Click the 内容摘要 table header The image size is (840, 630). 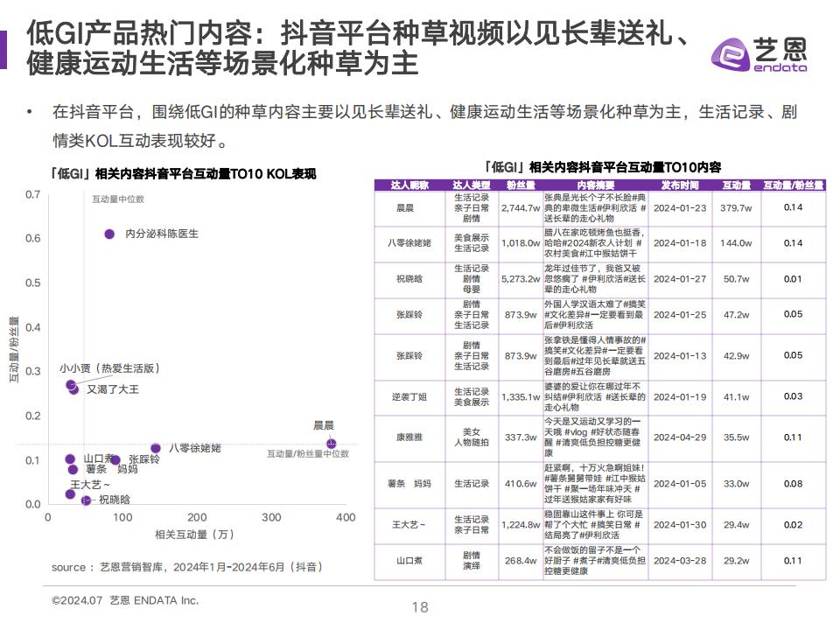point(595,185)
